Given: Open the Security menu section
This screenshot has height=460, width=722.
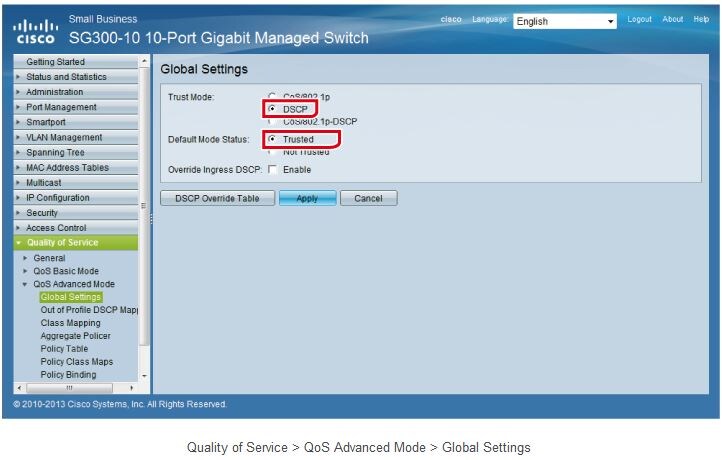Looking at the screenshot, I should [x=42, y=213].
